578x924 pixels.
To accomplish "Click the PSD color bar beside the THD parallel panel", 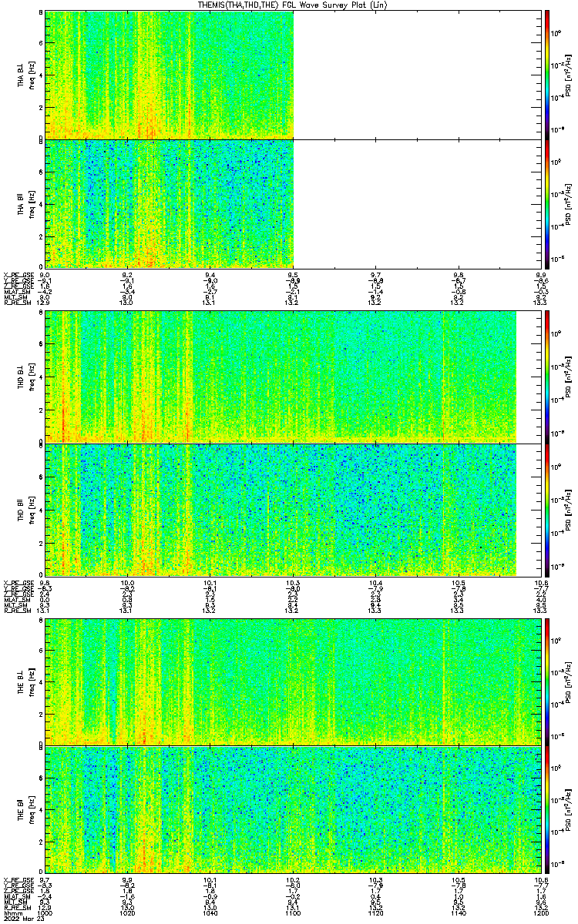I will [547, 509].
